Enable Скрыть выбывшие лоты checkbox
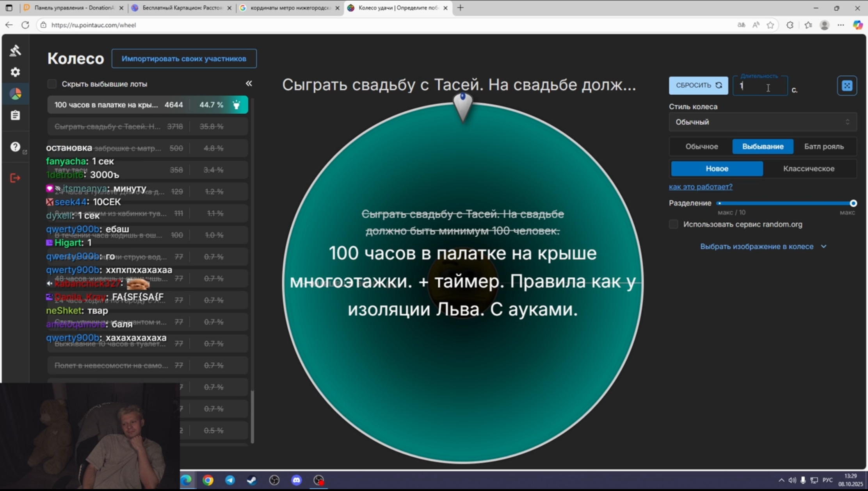 click(x=52, y=84)
